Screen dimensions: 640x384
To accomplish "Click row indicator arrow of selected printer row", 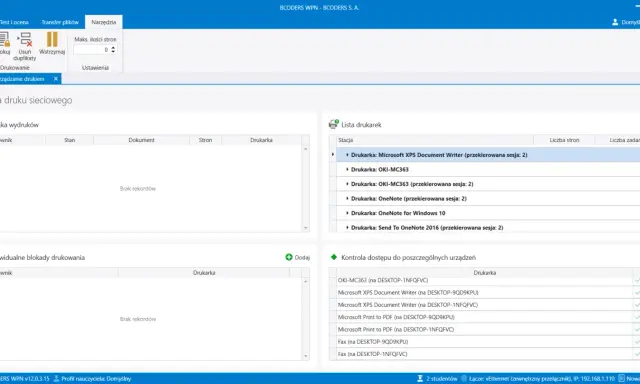I will click(x=333, y=154).
